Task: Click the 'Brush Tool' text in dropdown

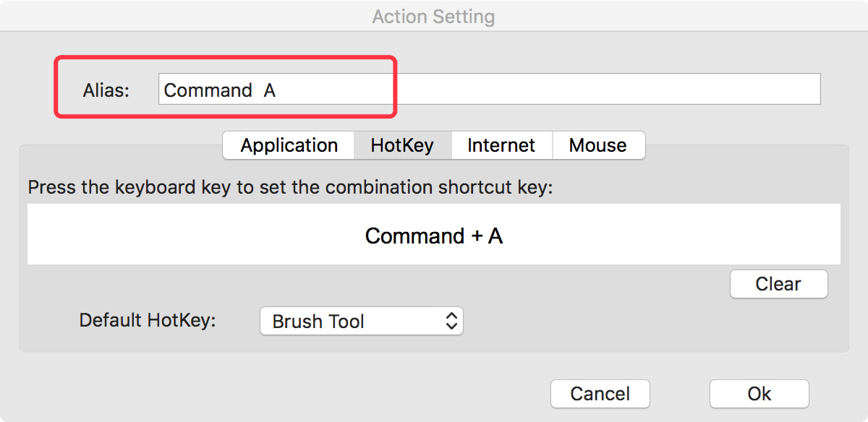Action: (x=318, y=322)
